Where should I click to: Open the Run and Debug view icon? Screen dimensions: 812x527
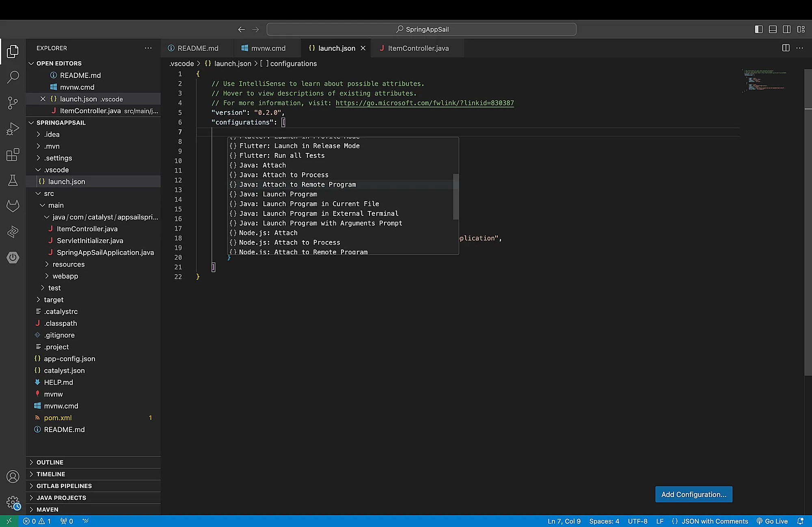click(x=13, y=129)
